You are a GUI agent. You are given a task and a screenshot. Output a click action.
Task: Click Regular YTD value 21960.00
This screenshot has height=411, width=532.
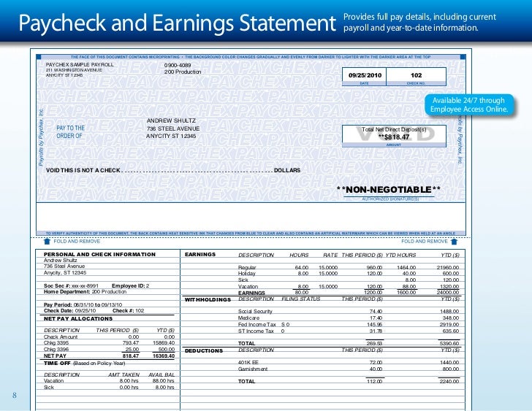point(447,267)
